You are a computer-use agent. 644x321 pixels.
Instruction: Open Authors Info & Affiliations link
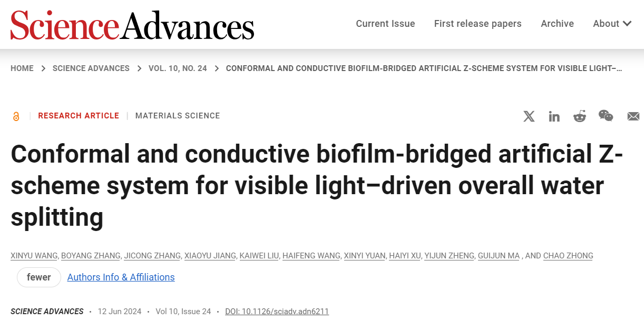click(x=121, y=277)
